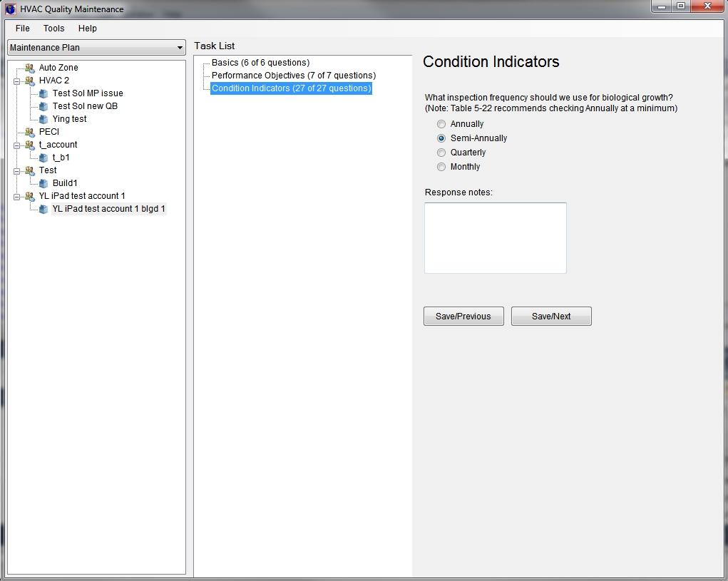Click the PECI account icon
Viewport: 728px width, 581px height.
click(x=30, y=133)
